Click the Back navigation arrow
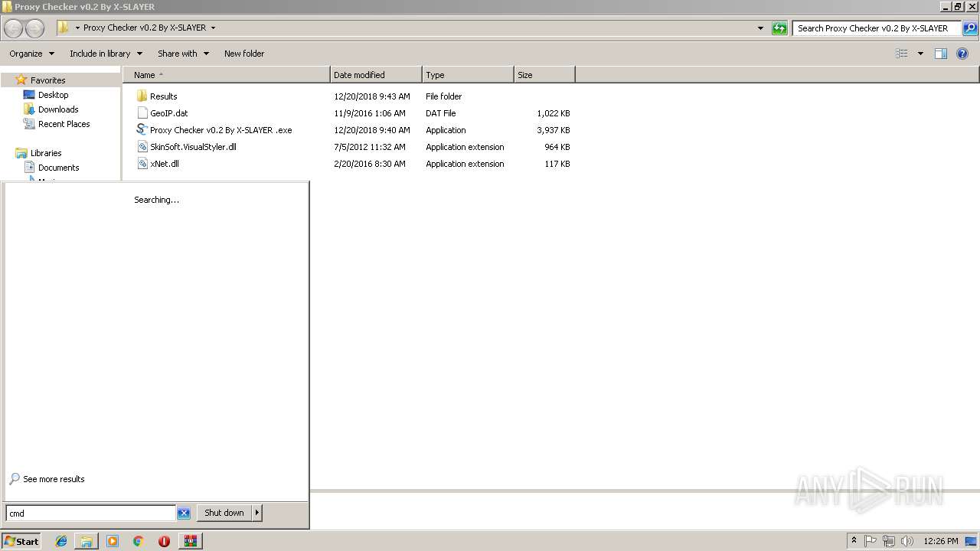980x551 pixels. tap(13, 28)
